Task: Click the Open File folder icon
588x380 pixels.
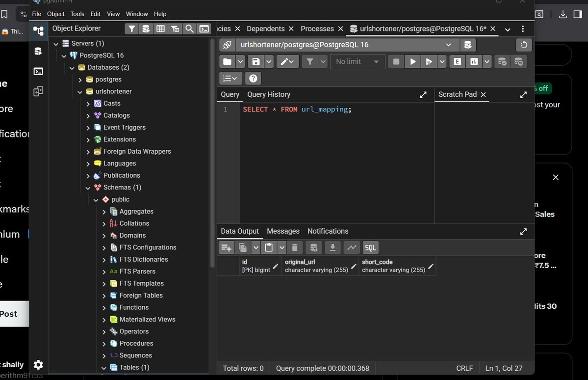Action: coord(227,61)
